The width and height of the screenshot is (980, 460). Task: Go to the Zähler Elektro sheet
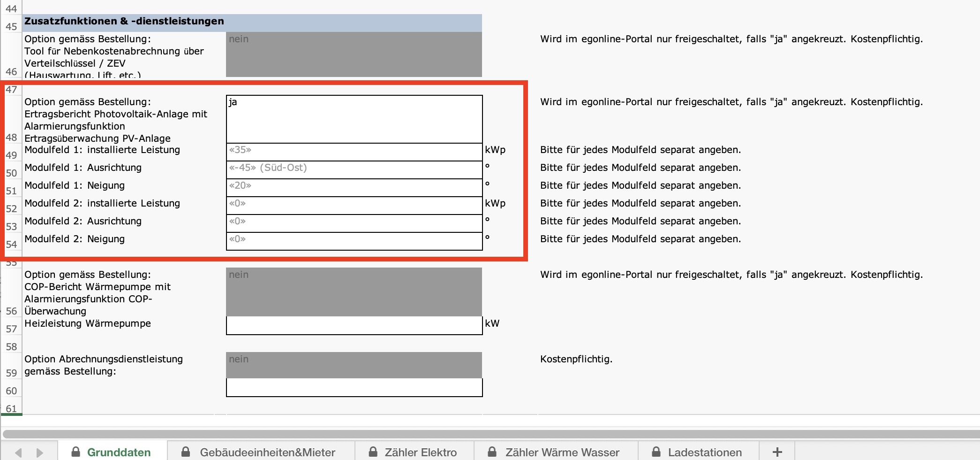pos(414,452)
